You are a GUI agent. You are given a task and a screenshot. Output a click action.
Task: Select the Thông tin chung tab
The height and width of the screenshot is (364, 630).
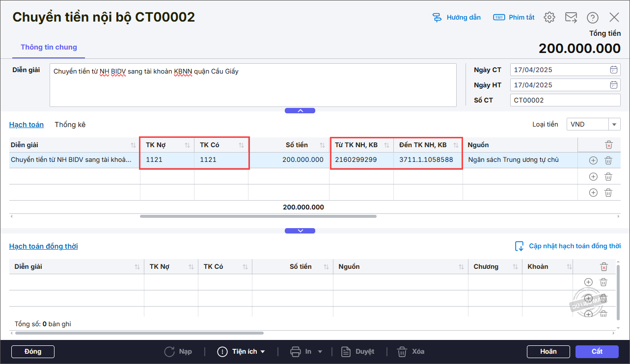click(49, 48)
